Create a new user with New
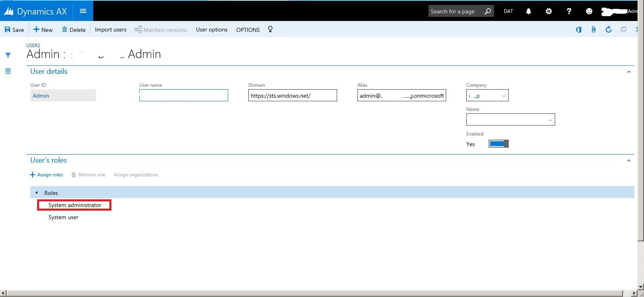The height and width of the screenshot is (297, 644). tap(43, 29)
